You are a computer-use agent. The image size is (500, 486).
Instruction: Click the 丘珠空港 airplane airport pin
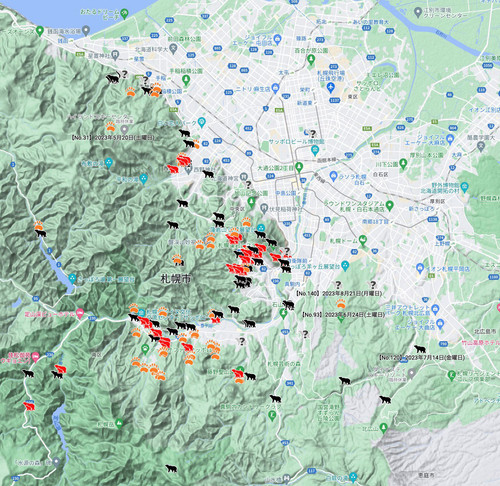pos(331,88)
